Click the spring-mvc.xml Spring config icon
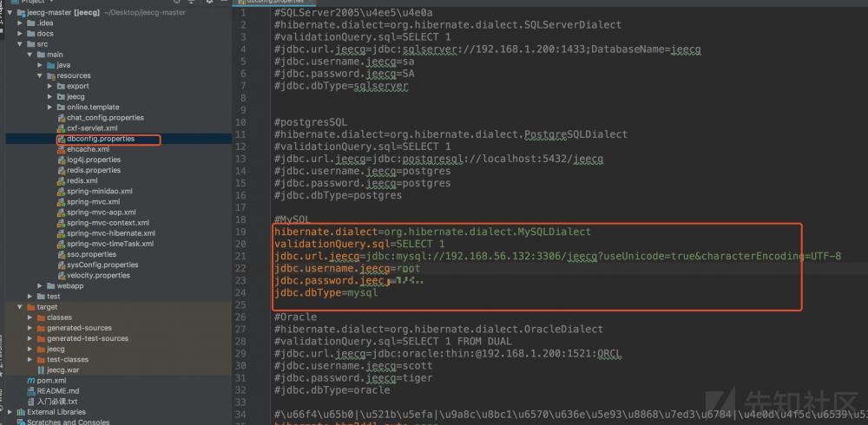Image resolution: width=868 pixels, height=425 pixels. coord(61,201)
